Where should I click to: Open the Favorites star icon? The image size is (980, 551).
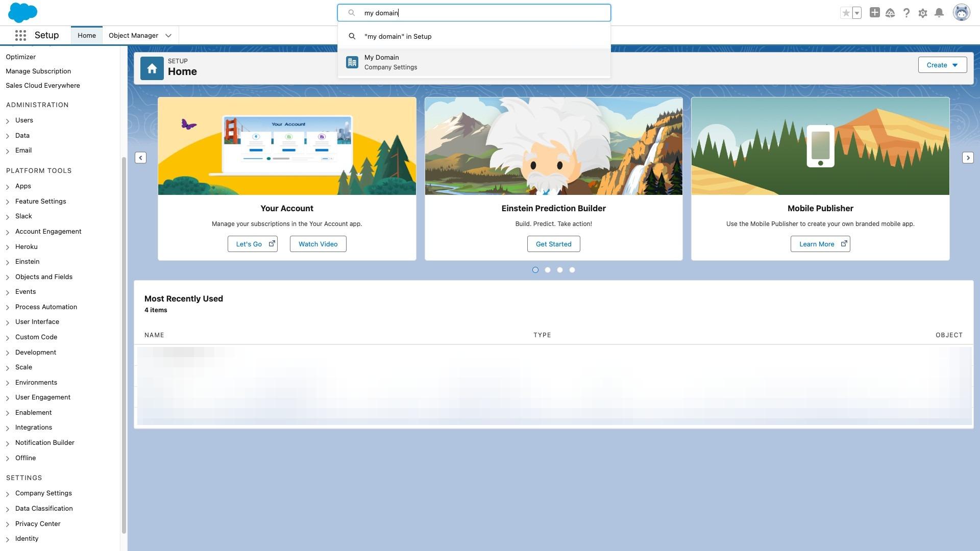[846, 13]
